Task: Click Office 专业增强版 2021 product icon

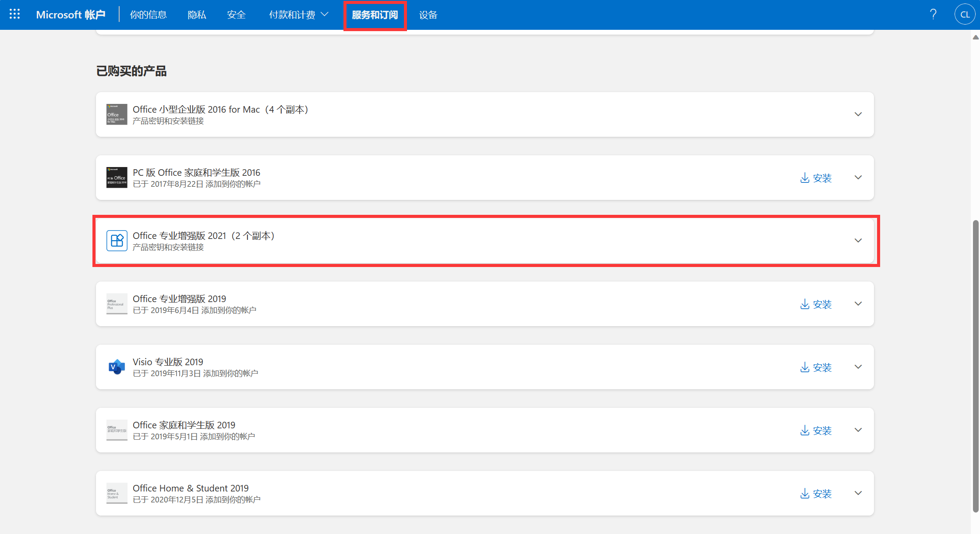Action: point(117,241)
